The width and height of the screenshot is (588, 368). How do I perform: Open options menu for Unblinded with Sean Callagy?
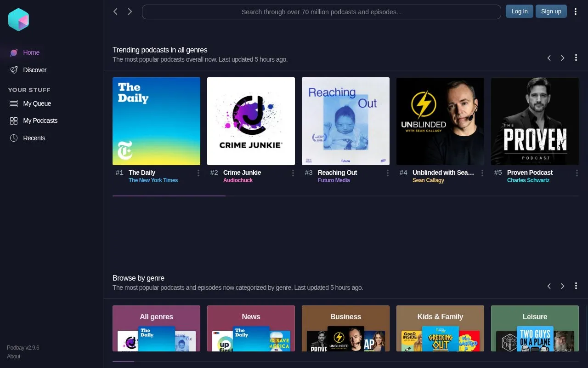482,173
